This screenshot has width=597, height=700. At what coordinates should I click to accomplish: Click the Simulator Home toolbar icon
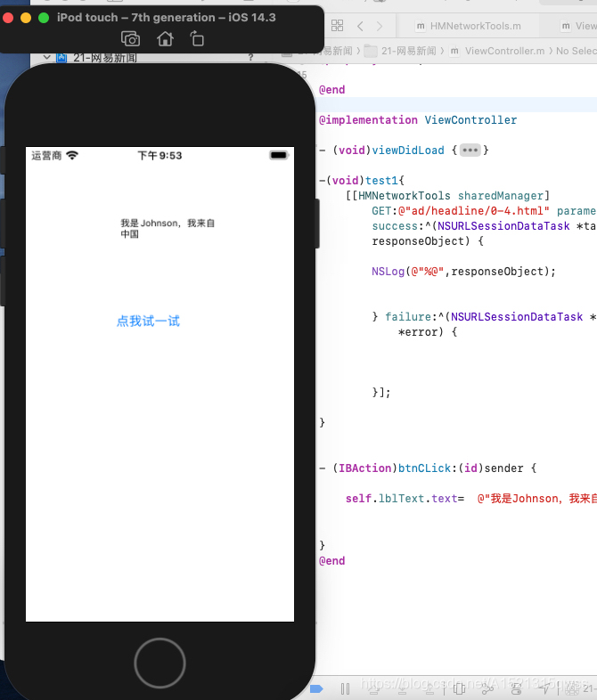[x=165, y=39]
